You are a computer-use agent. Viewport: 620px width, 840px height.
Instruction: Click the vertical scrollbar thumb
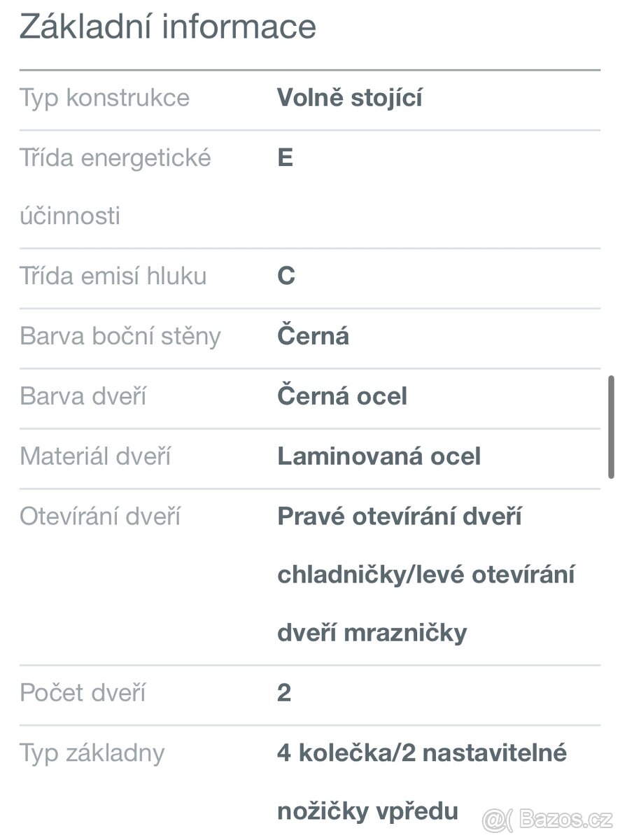point(611,427)
